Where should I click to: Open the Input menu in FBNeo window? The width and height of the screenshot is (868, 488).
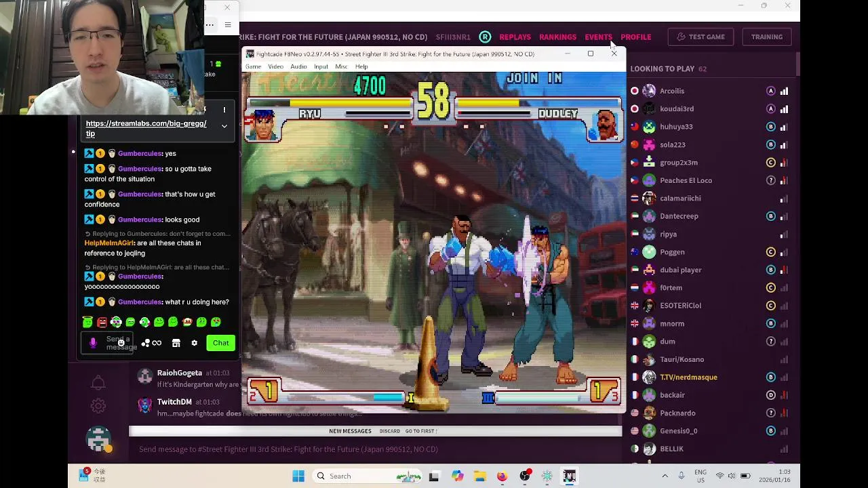tap(321, 66)
